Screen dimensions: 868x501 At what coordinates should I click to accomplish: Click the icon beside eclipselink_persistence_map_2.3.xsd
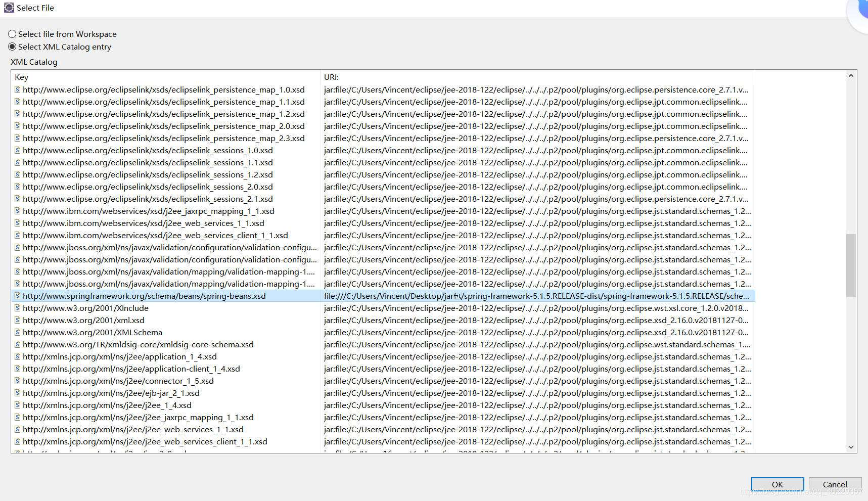pos(18,139)
